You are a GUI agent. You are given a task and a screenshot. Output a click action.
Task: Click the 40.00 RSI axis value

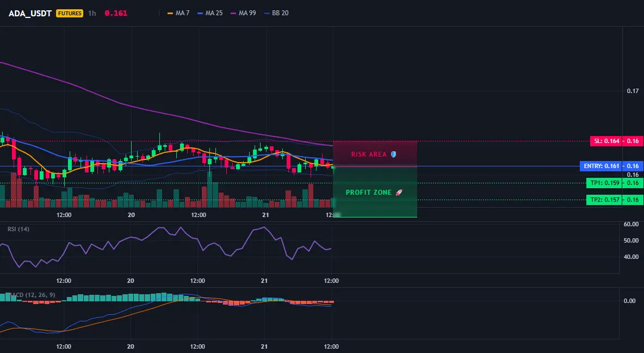(631, 257)
